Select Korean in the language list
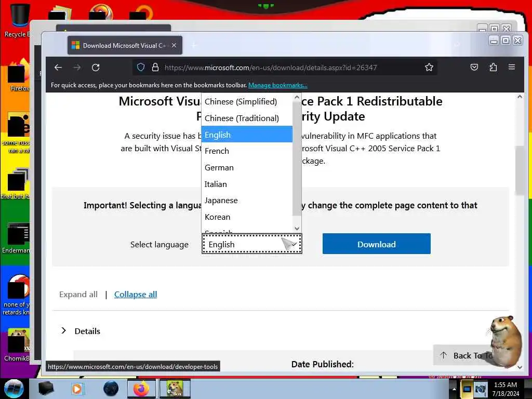 coord(247,217)
